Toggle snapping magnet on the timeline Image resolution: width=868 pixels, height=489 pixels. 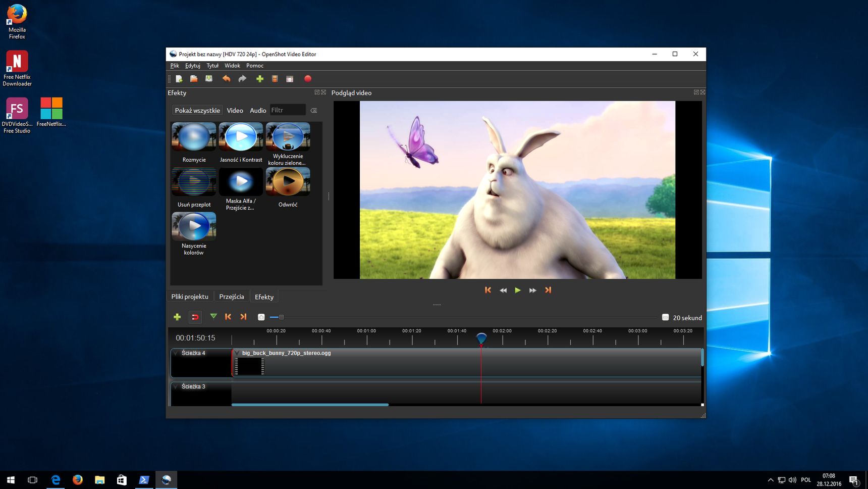pos(195,317)
